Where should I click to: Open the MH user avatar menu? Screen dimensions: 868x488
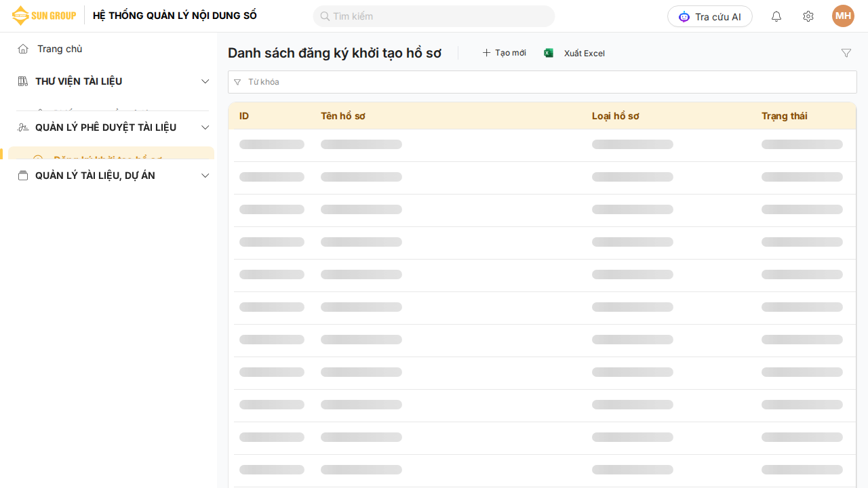tap(843, 16)
